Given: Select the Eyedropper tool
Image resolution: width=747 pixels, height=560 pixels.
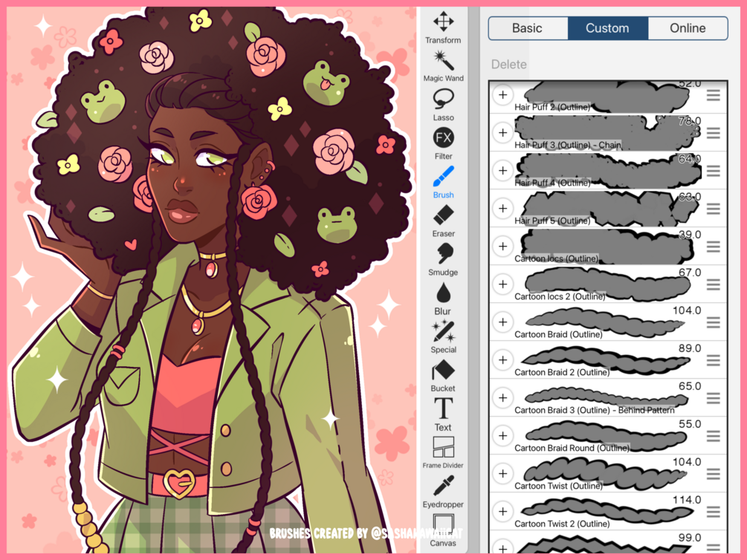Looking at the screenshot, I should (x=443, y=492).
